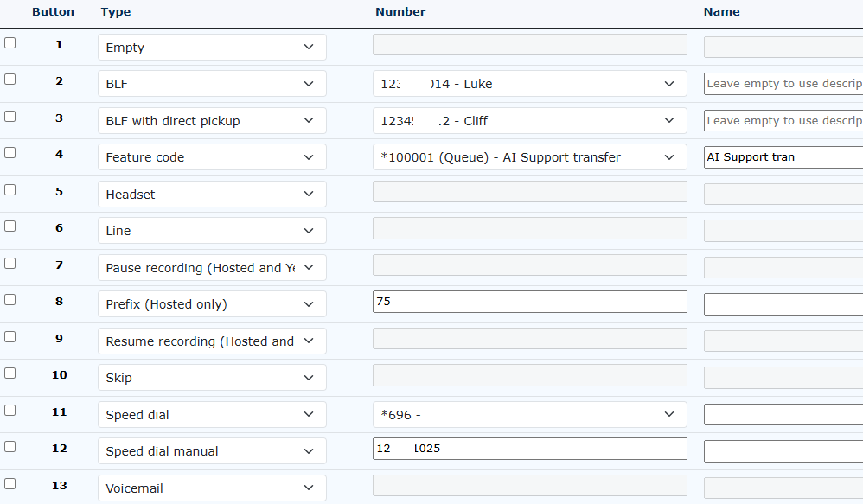This screenshot has width=863, height=504.
Task: Expand the Luke number dropdown
Action: tap(529, 84)
